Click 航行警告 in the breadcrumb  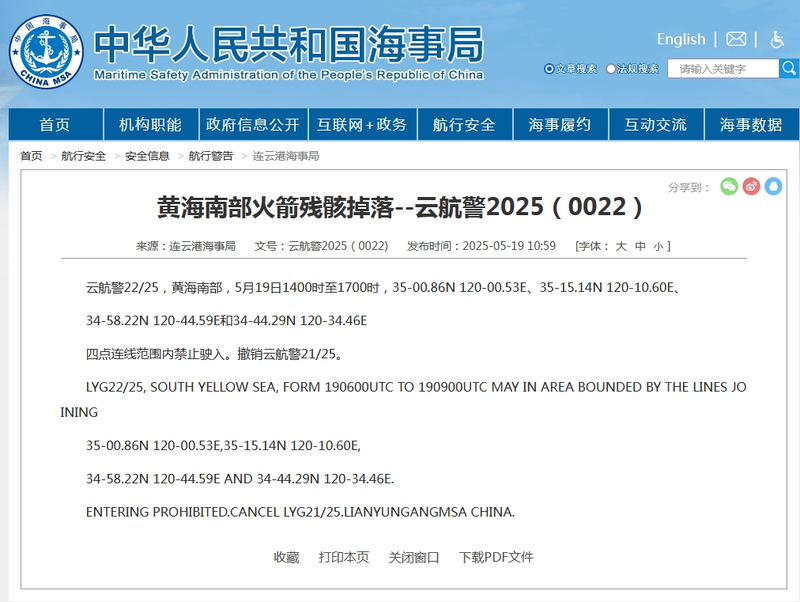[211, 156]
